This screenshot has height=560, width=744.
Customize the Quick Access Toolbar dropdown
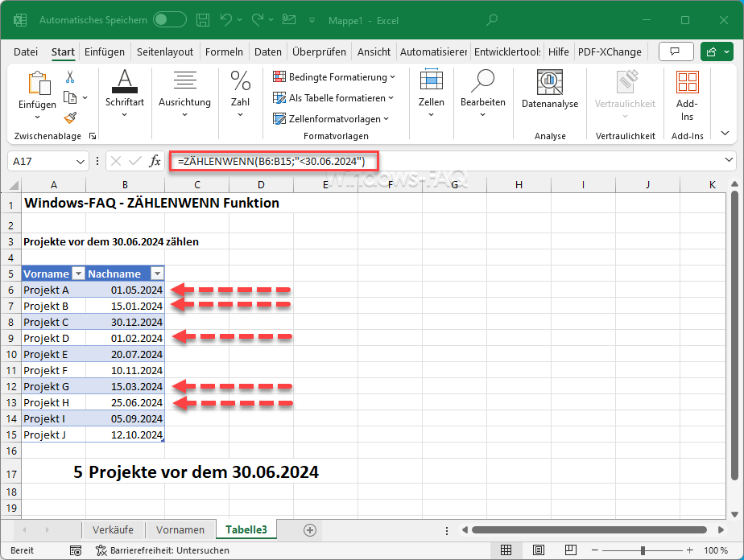(312, 20)
